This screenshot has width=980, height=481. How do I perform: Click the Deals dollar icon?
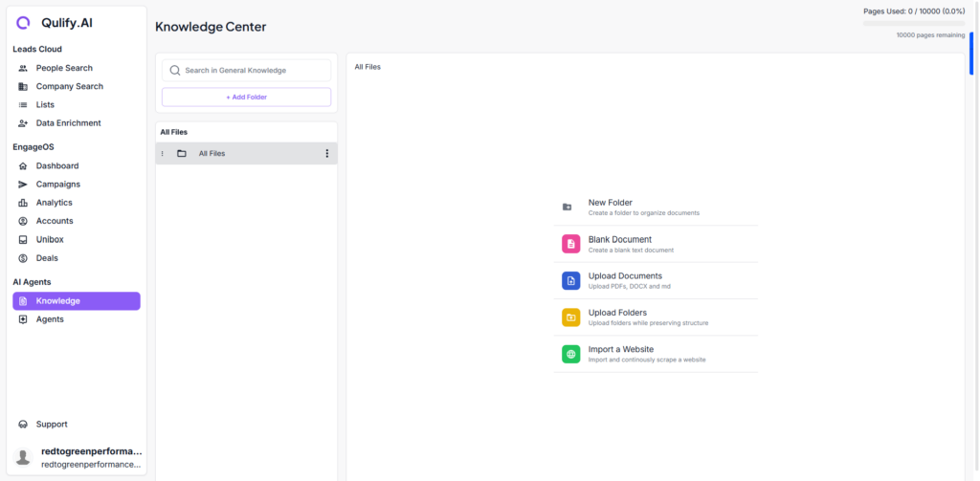tap(23, 258)
